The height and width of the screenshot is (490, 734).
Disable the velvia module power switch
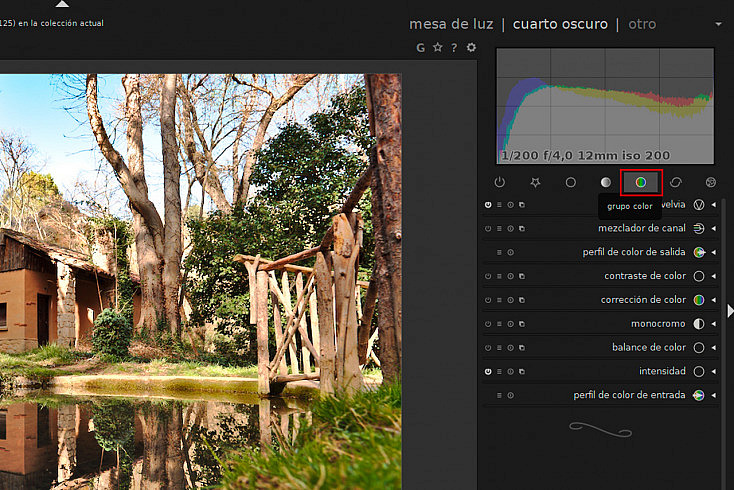coord(488,205)
